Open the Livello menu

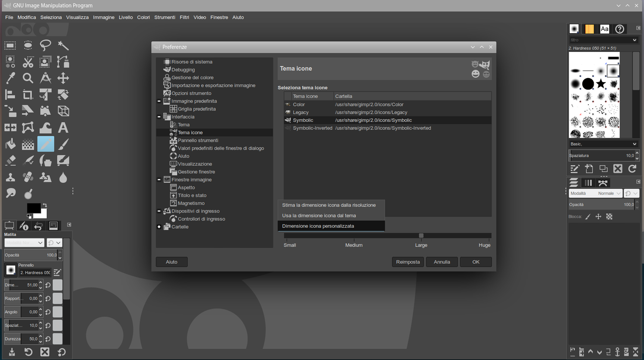tap(126, 17)
